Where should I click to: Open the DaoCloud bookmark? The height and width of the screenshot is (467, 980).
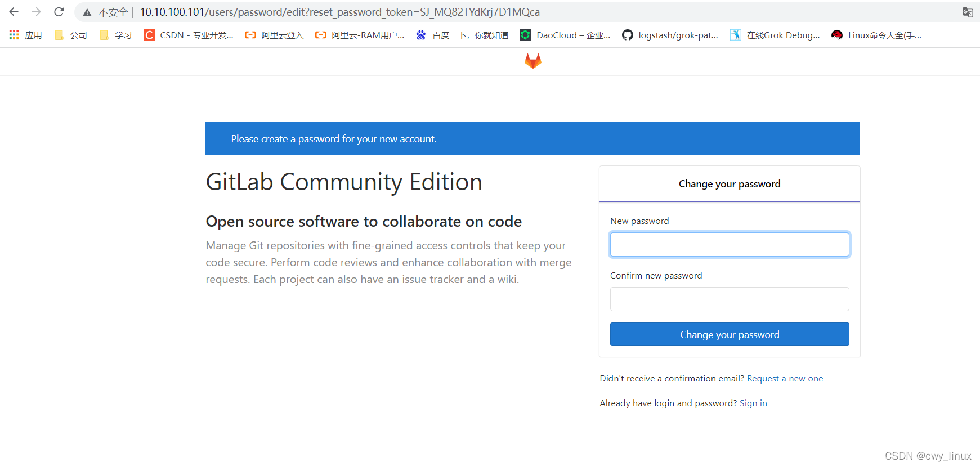[565, 35]
